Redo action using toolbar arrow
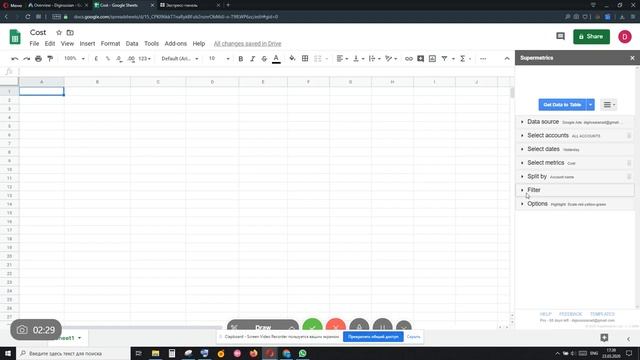The image size is (640, 360). click(x=27, y=59)
